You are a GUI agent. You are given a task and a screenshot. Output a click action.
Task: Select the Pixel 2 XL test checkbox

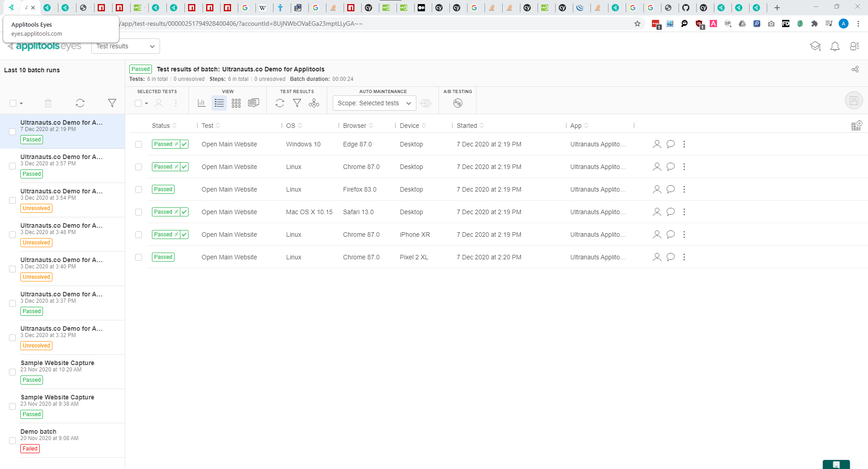(139, 258)
